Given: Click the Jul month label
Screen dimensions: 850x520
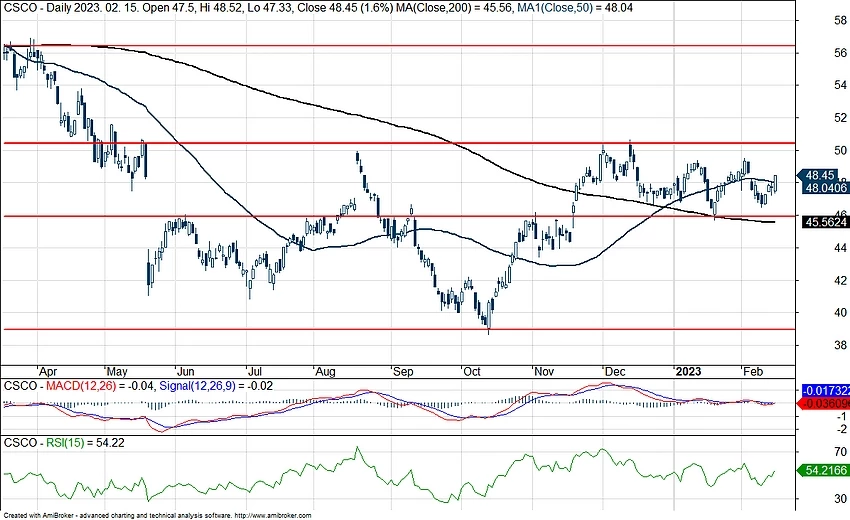Looking at the screenshot, I should [x=254, y=372].
